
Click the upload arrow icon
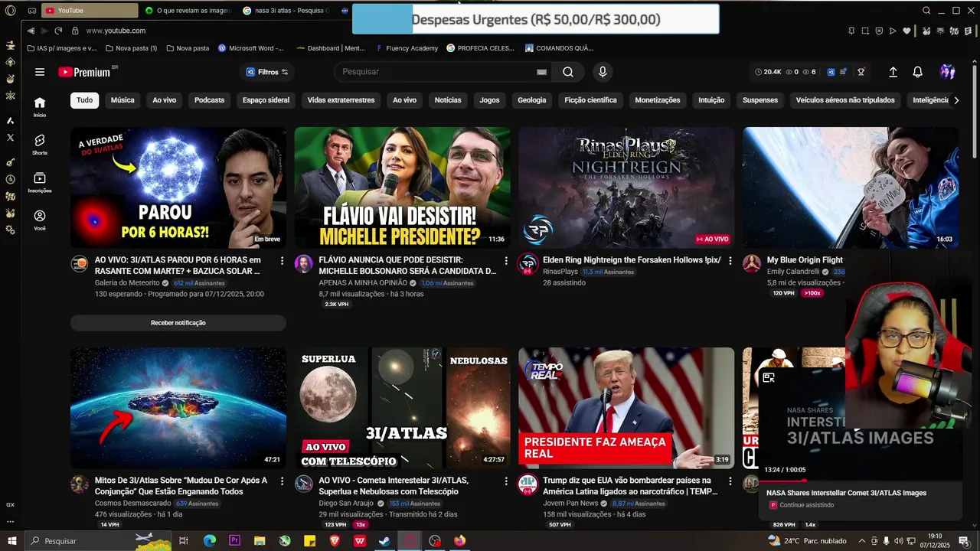pos(893,72)
